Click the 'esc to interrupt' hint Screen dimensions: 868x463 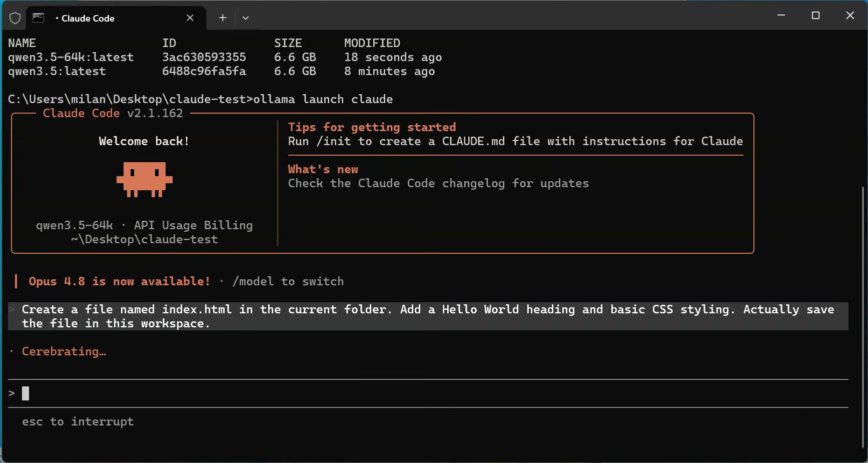pos(78,421)
